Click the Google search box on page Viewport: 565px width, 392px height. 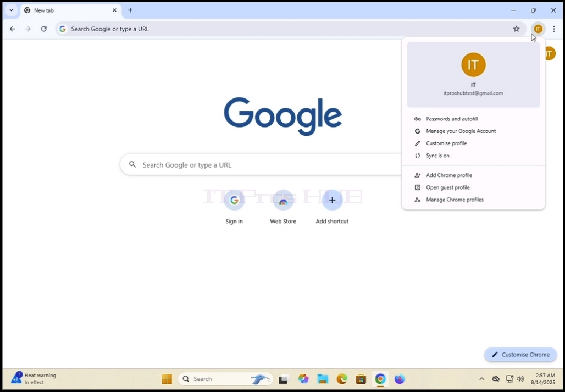click(261, 164)
